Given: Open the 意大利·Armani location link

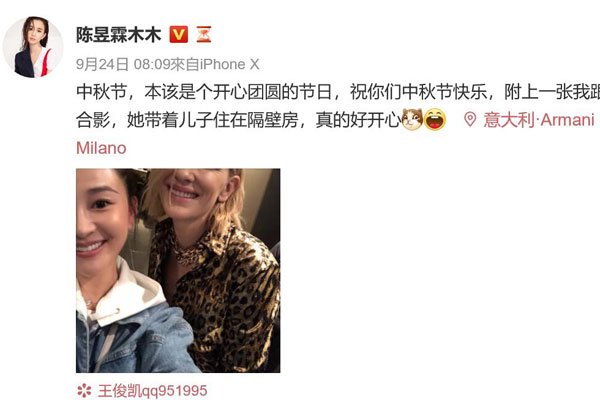Looking at the screenshot, I should (x=538, y=120).
